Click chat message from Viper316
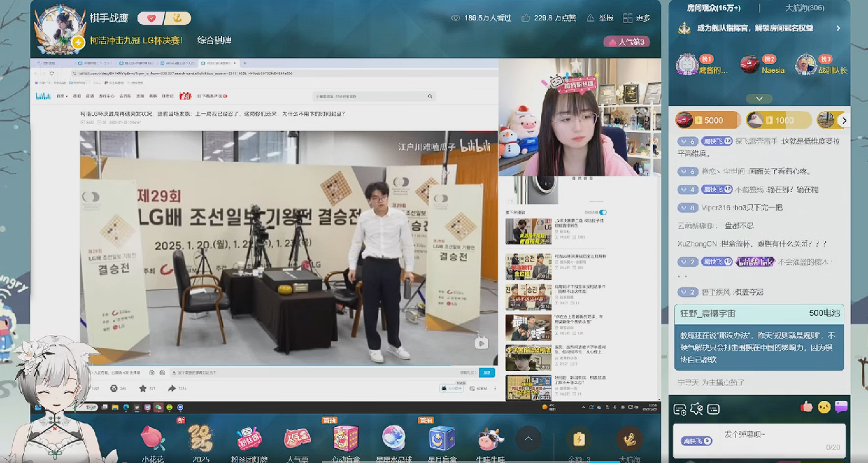Viewport: 868px width, 463px height. 730,207
